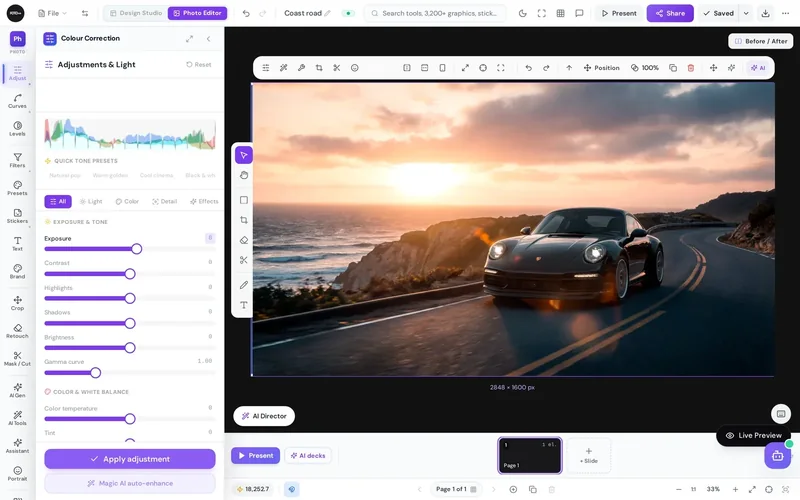The image size is (800, 500).
Task: Click the Gamma curve slider handle
Action: coord(95,373)
